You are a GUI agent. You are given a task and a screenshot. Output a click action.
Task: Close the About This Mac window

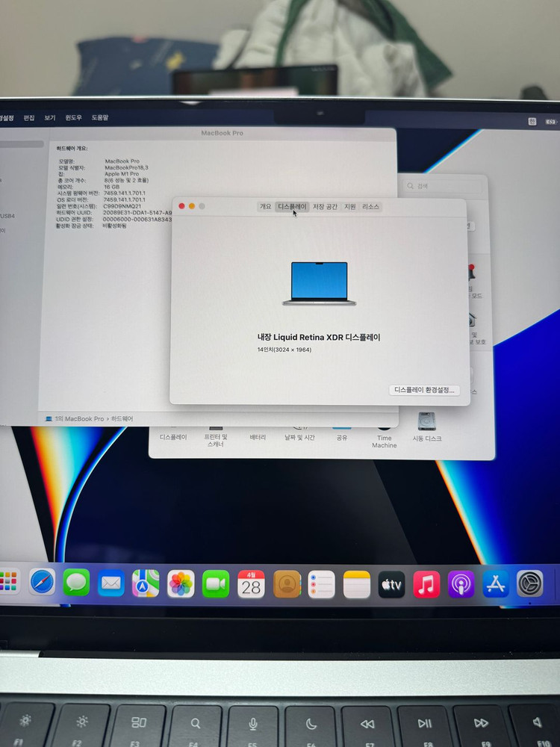coord(181,206)
